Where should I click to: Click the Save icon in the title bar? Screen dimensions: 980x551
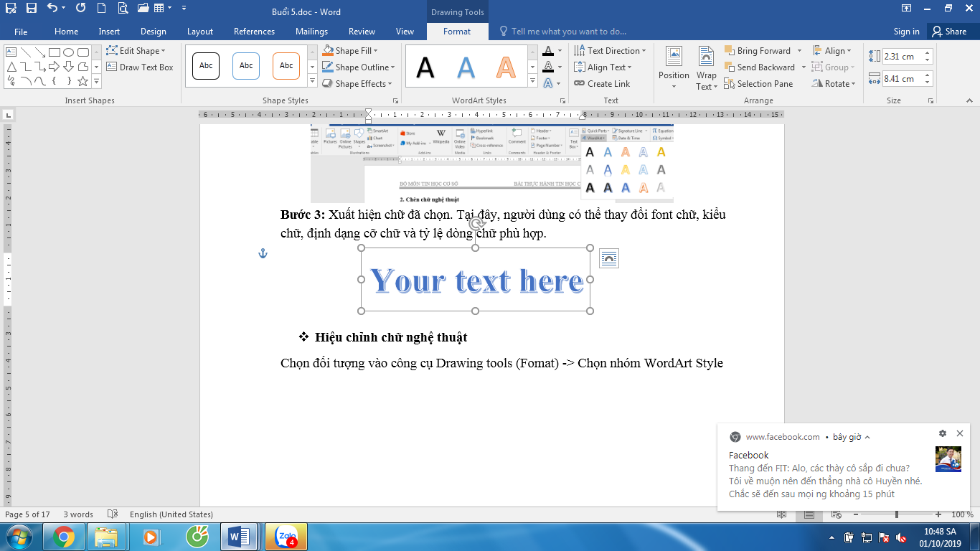31,9
